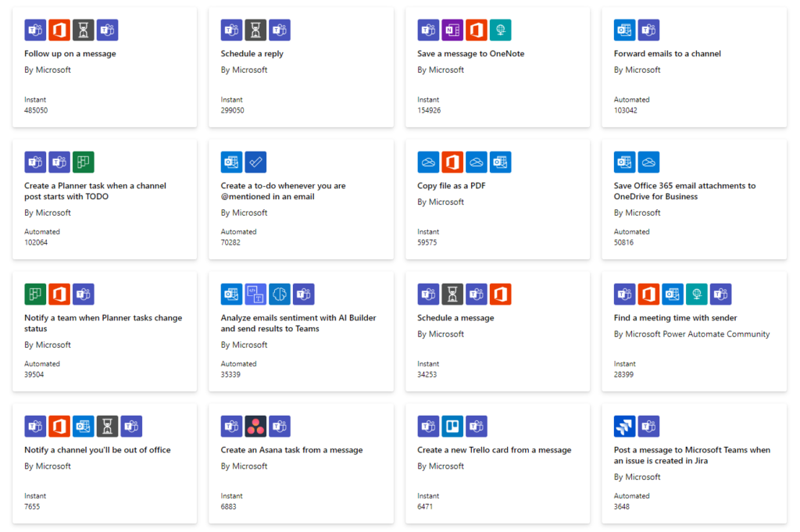
Task: Click the OneNote icon on Save a message template
Action: [x=452, y=30]
